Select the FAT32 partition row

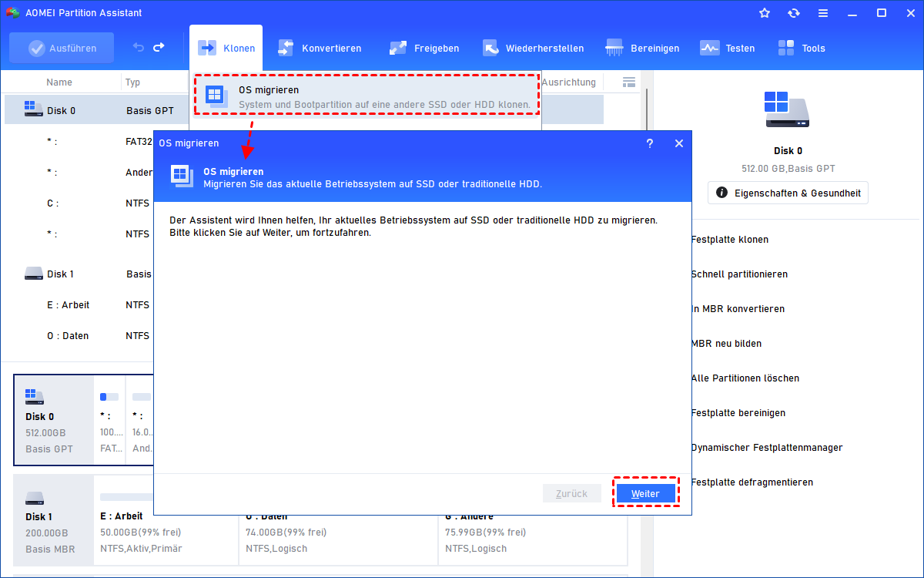click(x=80, y=141)
